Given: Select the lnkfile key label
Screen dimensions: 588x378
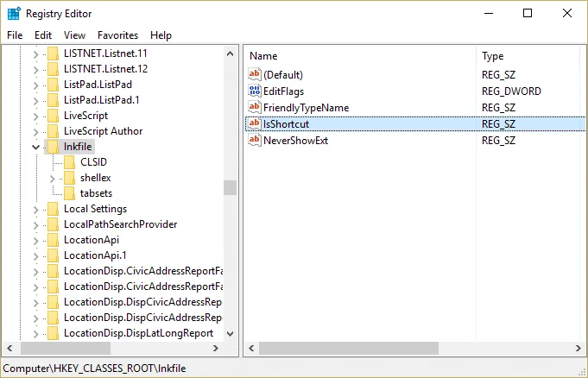Looking at the screenshot, I should (x=78, y=147).
